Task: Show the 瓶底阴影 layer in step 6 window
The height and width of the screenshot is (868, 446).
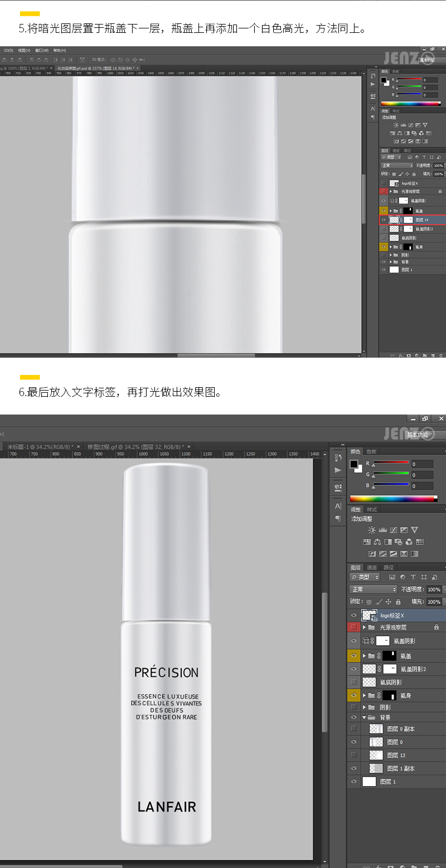Action: pyautogui.click(x=353, y=682)
